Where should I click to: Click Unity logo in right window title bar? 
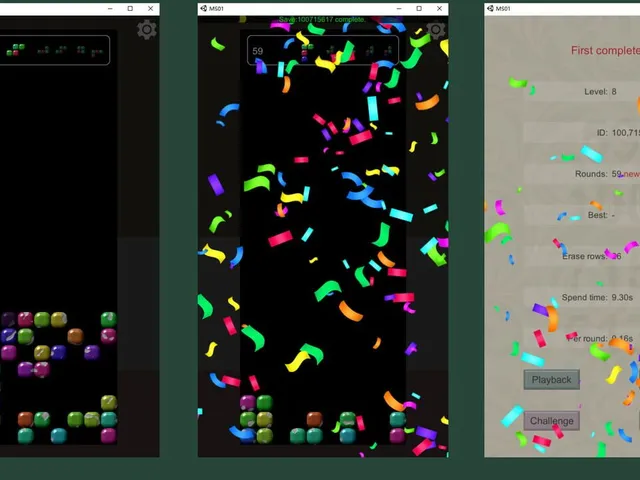point(490,8)
